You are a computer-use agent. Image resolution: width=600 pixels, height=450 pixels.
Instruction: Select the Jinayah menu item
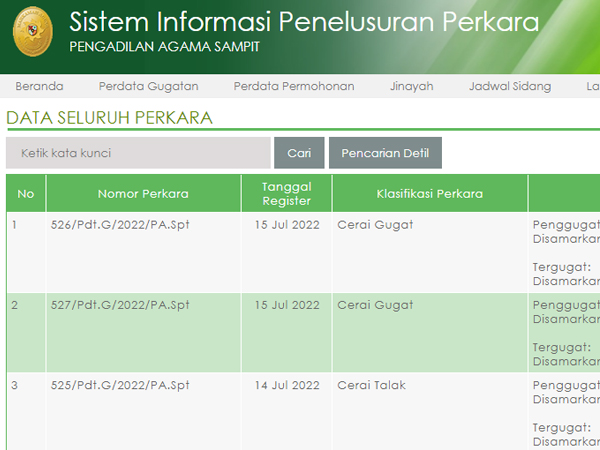pos(411,86)
